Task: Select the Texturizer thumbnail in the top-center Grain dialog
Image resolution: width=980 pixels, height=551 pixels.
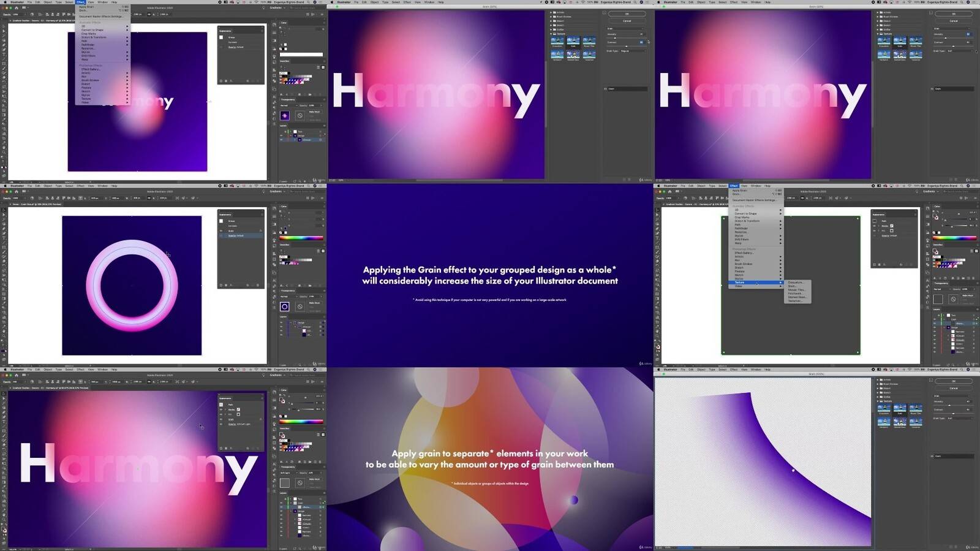Action: [589, 54]
